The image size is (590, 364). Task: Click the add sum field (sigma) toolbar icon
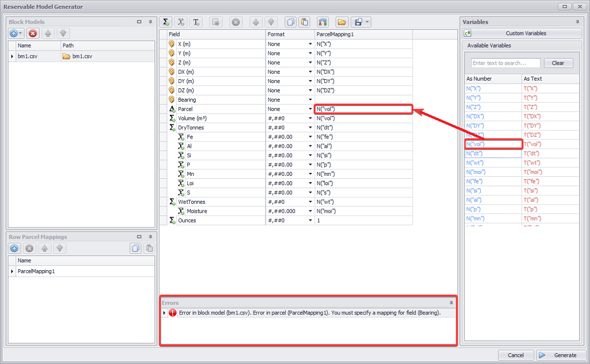(x=166, y=22)
